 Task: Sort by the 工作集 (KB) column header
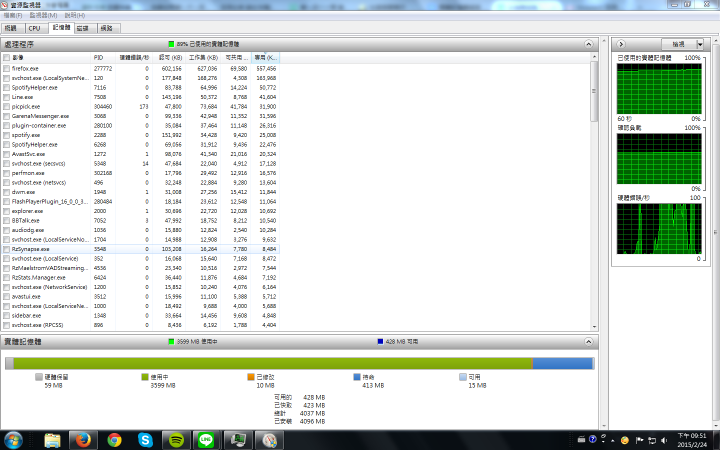(202, 57)
